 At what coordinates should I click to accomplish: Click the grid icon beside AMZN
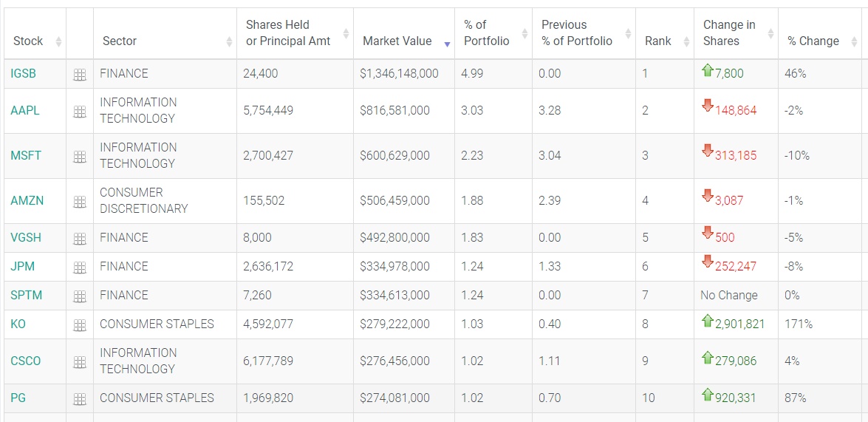[x=80, y=201]
